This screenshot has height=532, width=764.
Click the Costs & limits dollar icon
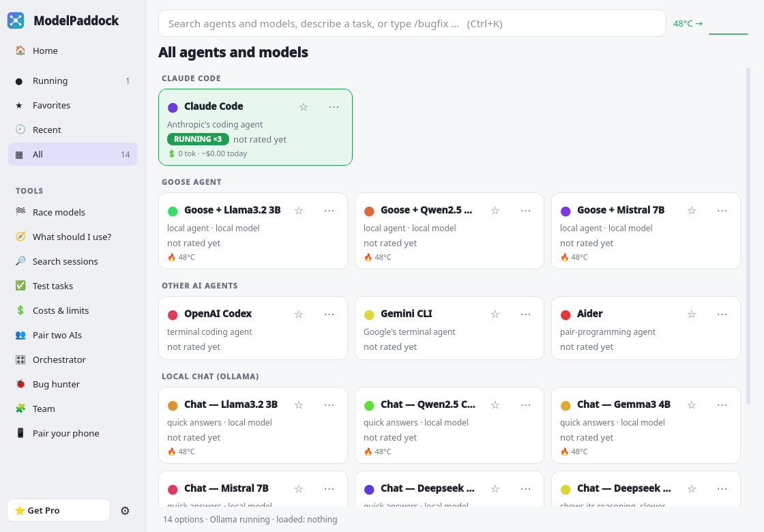coord(20,310)
